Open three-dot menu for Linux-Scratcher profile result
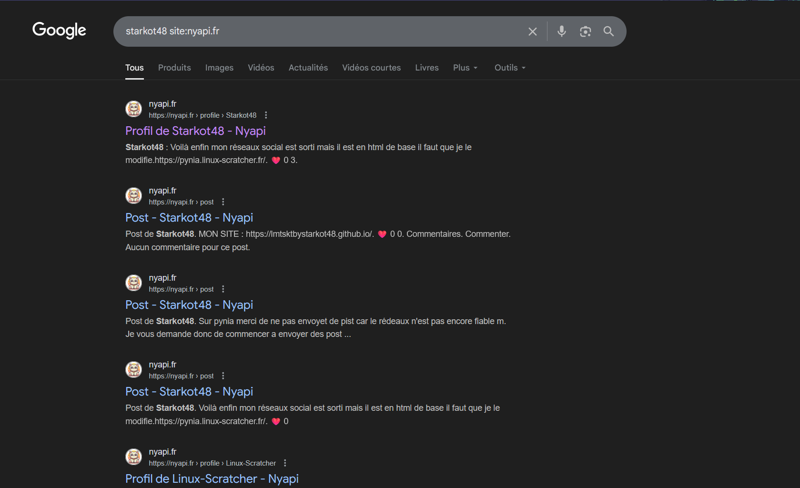Viewport: 800px width, 488px height. (x=285, y=463)
